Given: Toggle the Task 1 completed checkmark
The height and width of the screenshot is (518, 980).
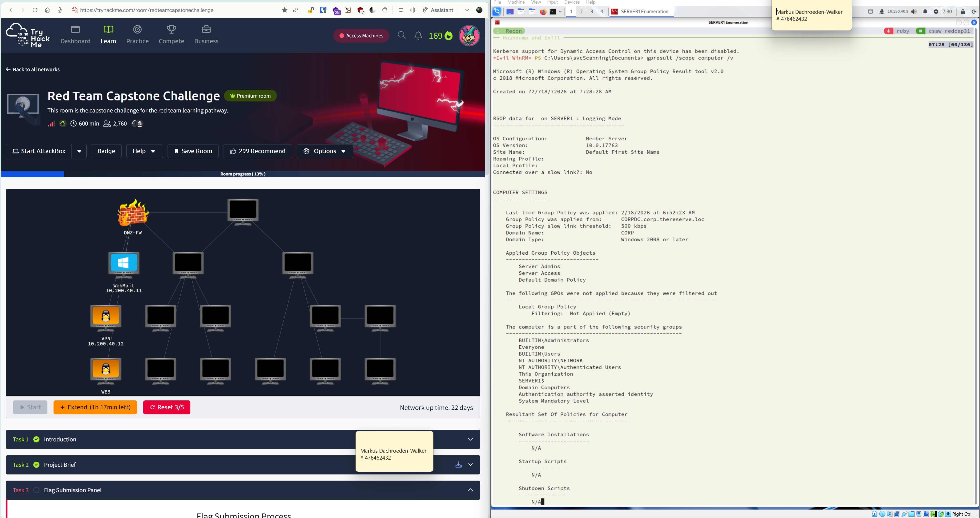Looking at the screenshot, I should click(x=37, y=439).
